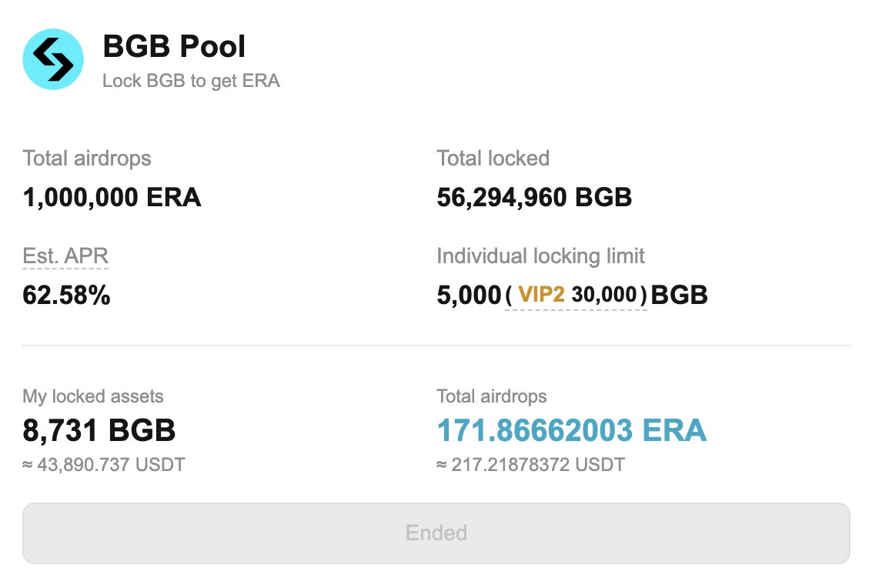Click the Lock BGB to get ERA subtitle
The image size is (879, 588).
coord(191,81)
